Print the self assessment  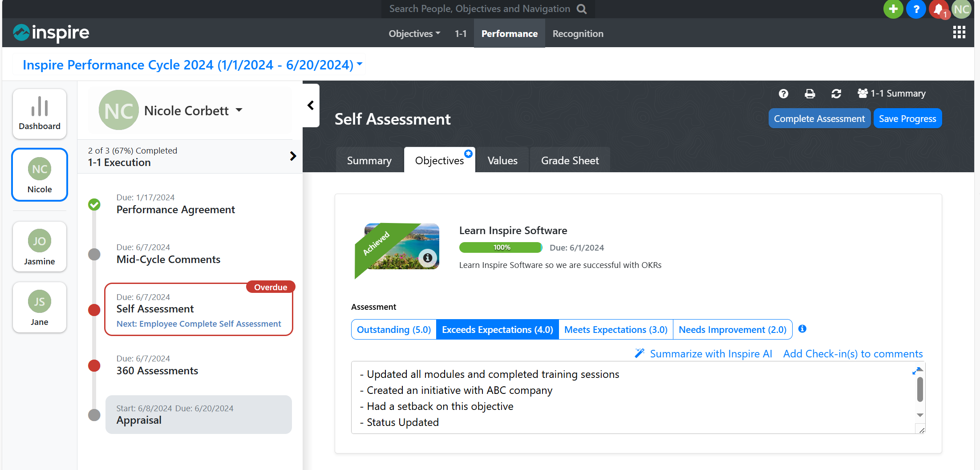click(810, 93)
